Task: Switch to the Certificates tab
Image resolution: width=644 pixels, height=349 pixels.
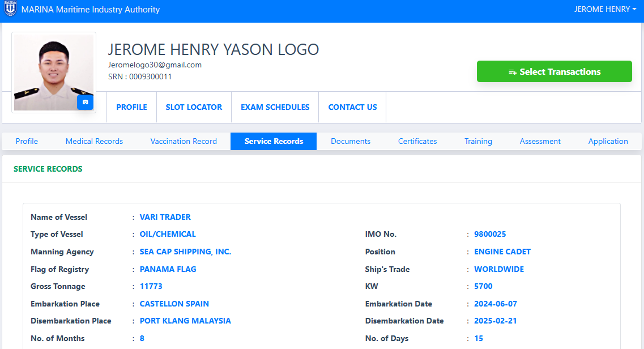Action: [x=417, y=141]
